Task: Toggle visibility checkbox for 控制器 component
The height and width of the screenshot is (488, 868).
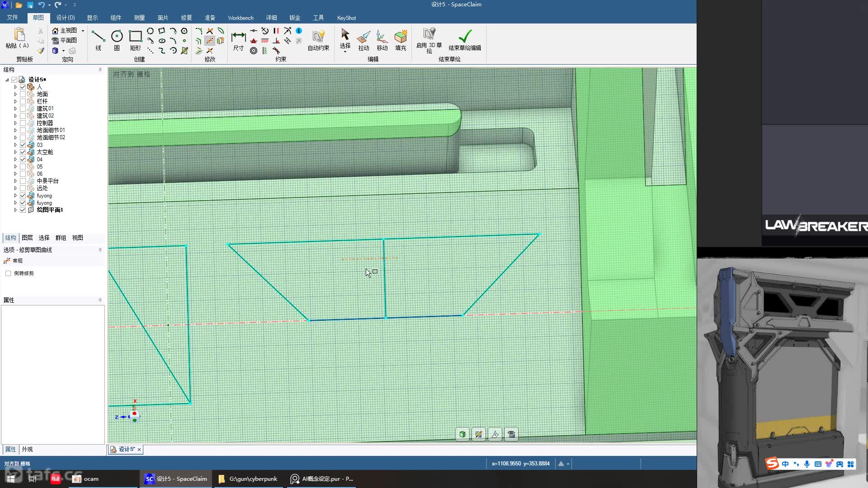Action: [x=23, y=123]
